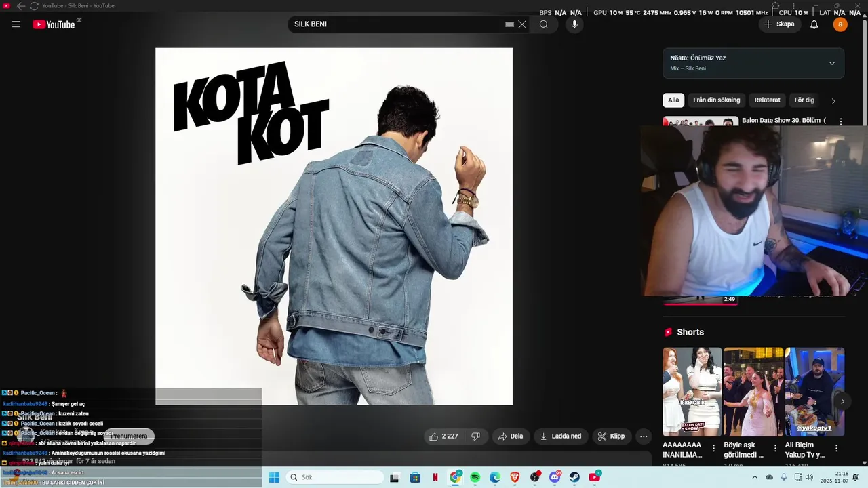868x488 pixels.
Task: Create a clip with Klipp button
Action: pos(611,436)
